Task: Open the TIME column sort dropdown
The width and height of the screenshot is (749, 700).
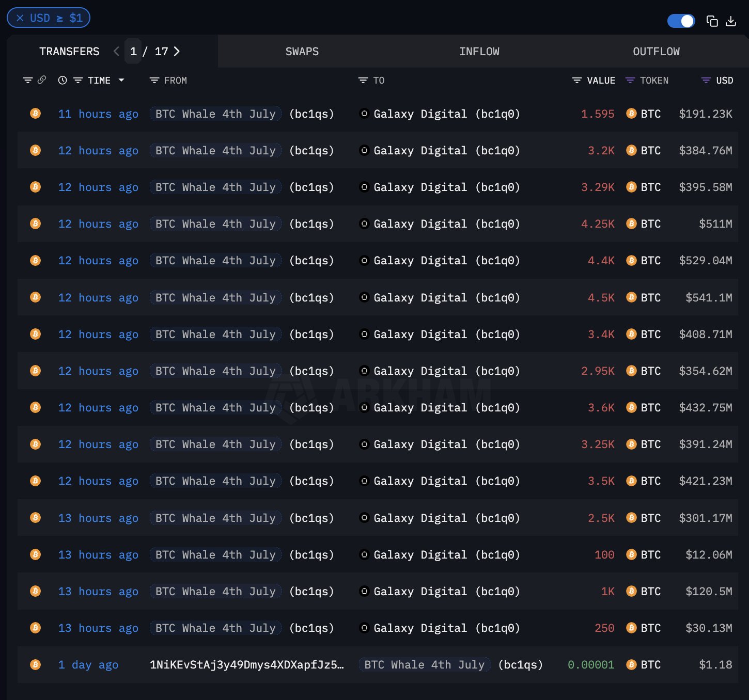Action: click(x=122, y=80)
